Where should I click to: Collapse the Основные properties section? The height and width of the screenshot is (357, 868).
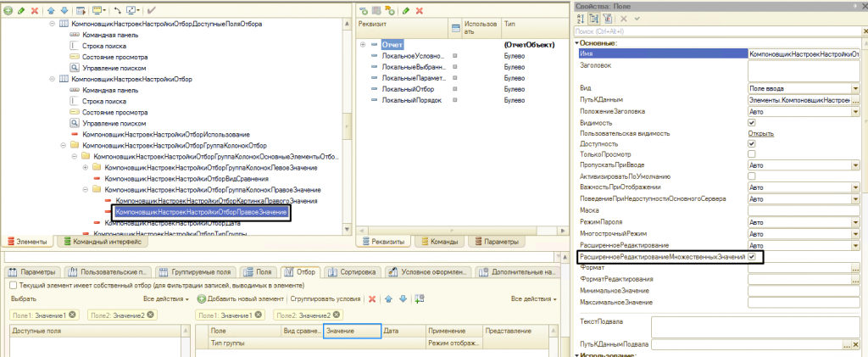point(576,42)
